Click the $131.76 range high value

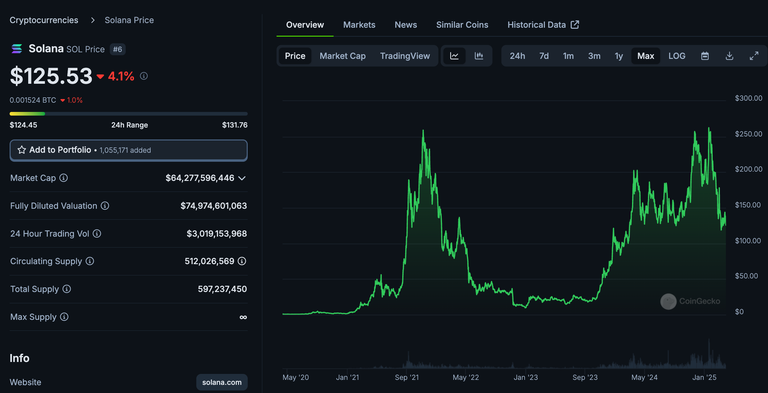[235, 125]
